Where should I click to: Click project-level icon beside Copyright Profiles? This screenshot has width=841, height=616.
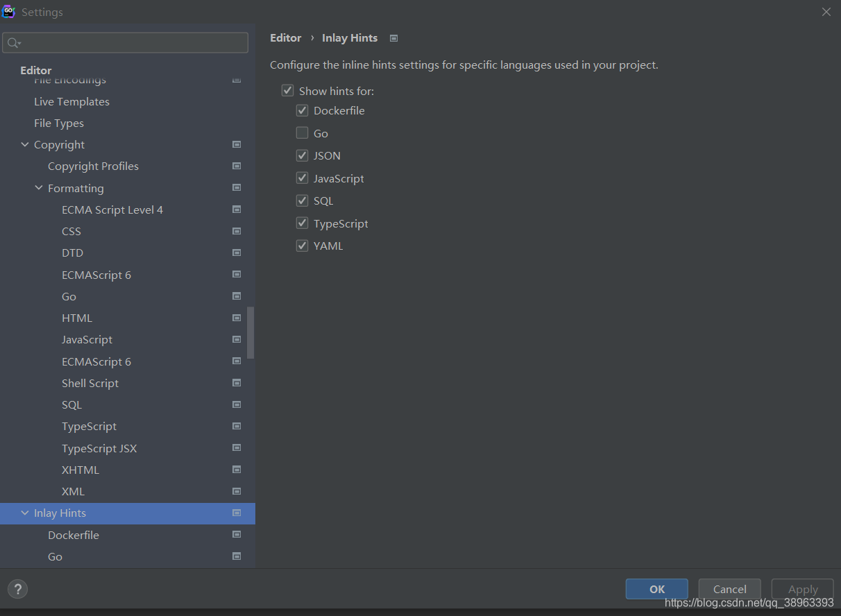coord(237,166)
